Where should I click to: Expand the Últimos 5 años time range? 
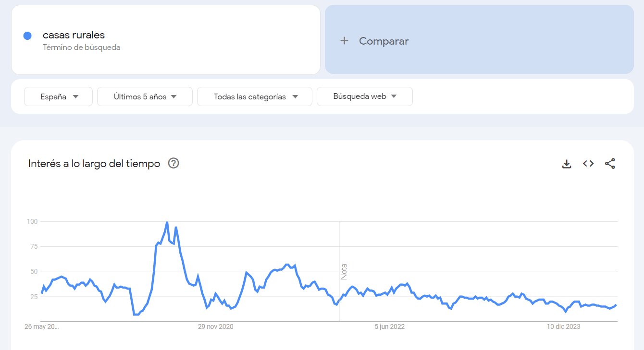click(145, 97)
